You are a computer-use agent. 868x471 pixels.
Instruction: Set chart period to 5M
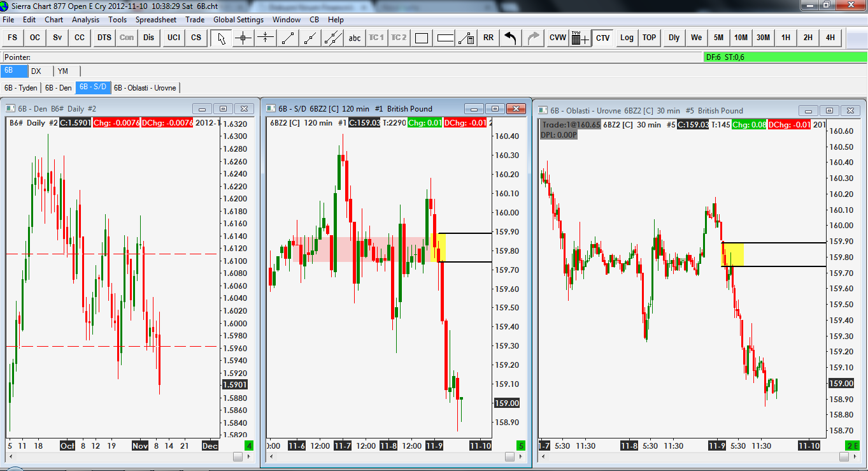[719, 38]
